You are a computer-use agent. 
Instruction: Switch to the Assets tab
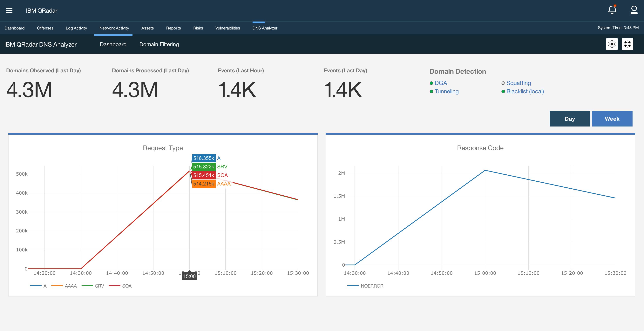(147, 28)
